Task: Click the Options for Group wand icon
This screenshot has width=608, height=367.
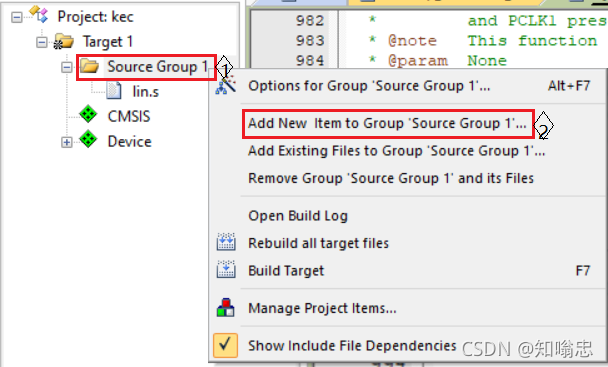Action: pos(226,85)
